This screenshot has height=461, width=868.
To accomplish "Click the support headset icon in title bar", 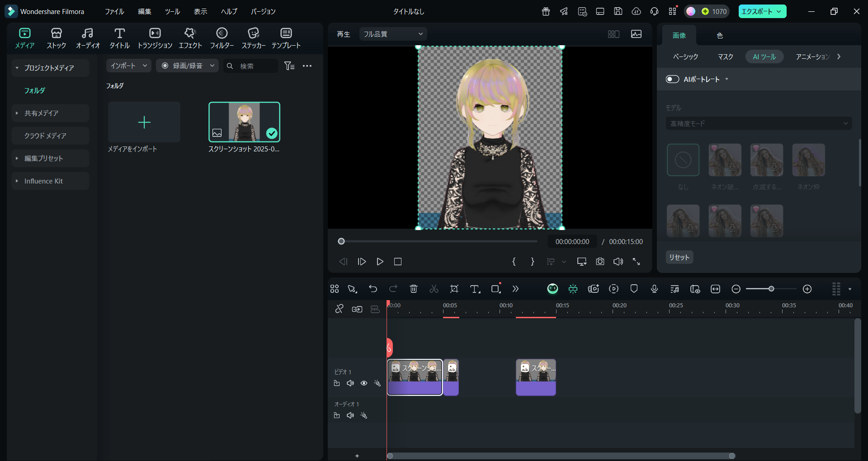I will click(x=654, y=11).
